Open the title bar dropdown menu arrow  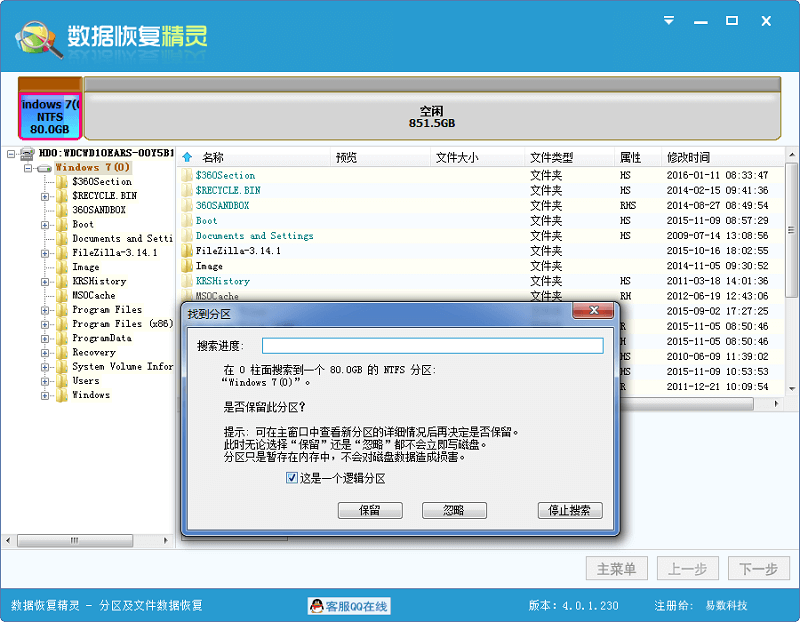coord(669,21)
